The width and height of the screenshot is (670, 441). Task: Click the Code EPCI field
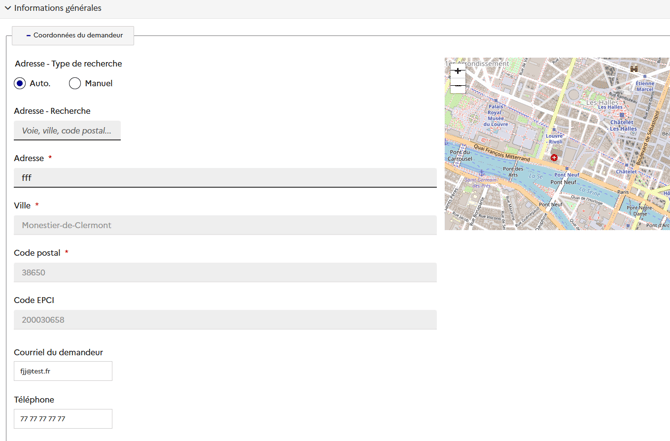coord(225,320)
